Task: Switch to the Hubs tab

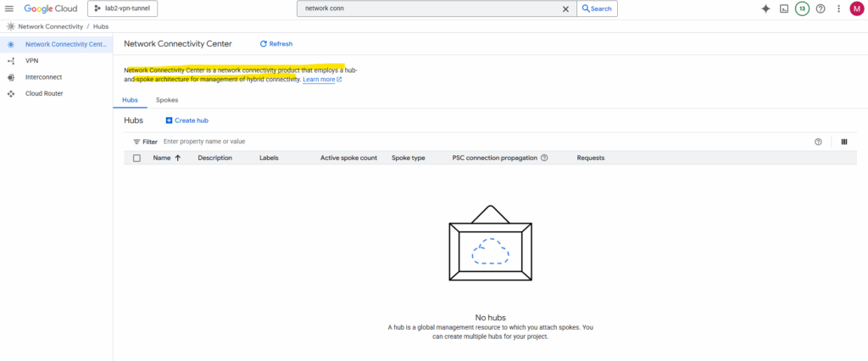Action: (130, 100)
